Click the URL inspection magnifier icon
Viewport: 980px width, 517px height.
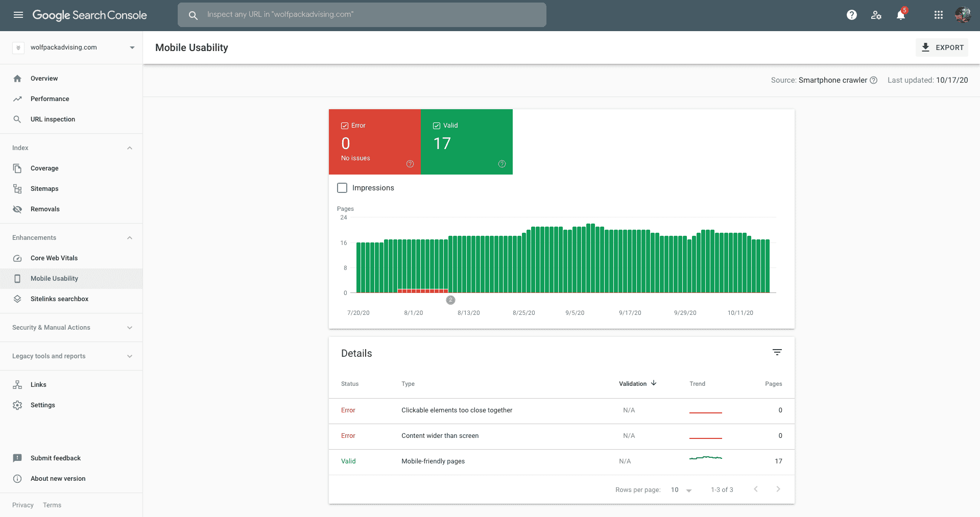click(17, 119)
